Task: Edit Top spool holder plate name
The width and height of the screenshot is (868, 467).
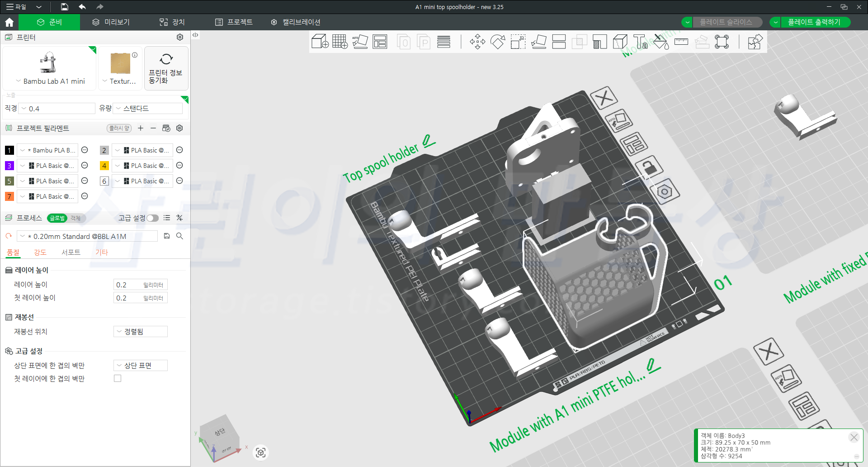Action: point(429,141)
